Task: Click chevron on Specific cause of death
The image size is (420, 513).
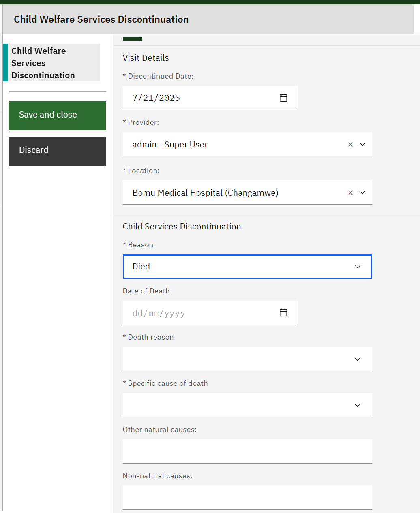Action: 358,405
